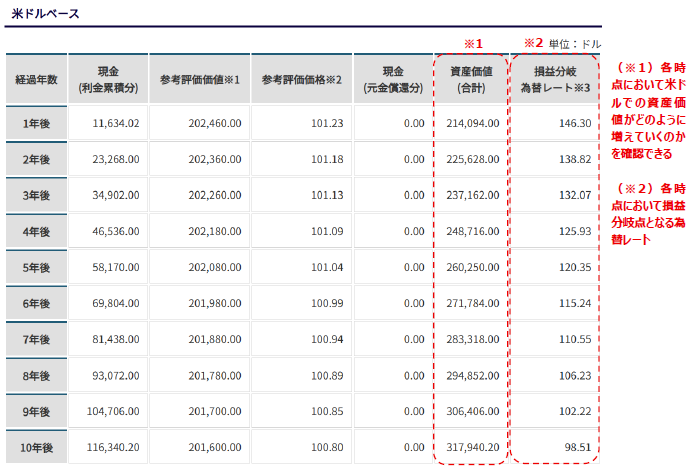Click the reference price 101.18

(327, 159)
